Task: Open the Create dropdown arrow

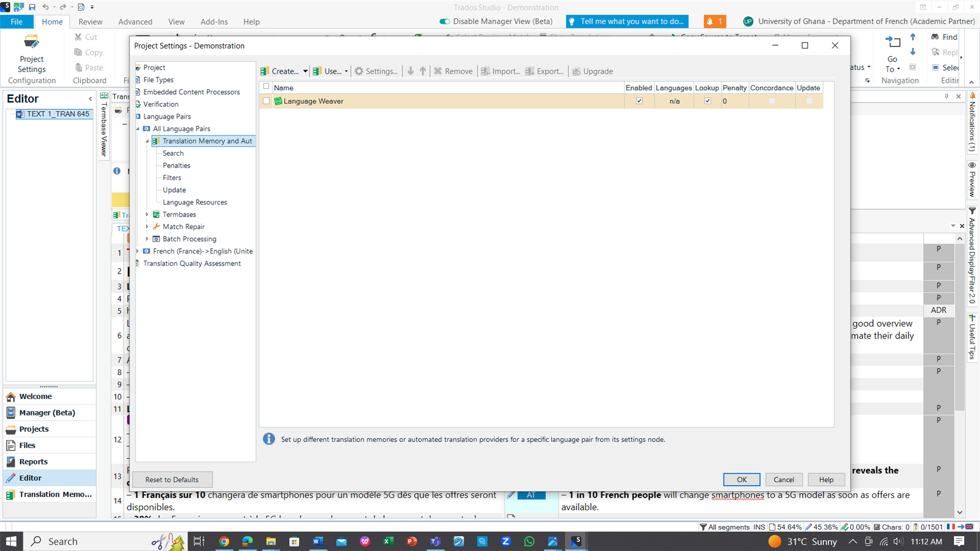Action: pyautogui.click(x=305, y=71)
